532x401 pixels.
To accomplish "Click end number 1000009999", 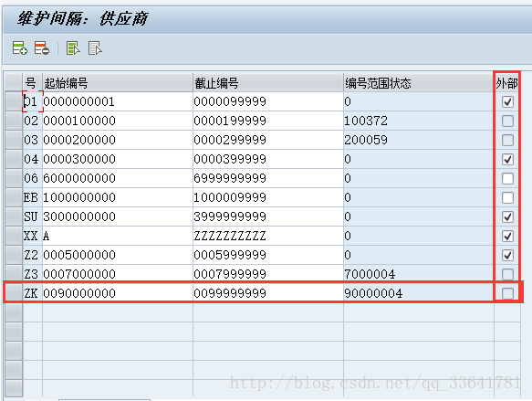I will click(x=268, y=197).
